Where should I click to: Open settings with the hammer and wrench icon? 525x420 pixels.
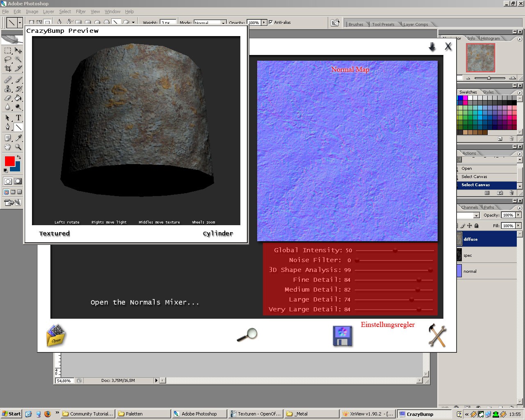pyautogui.click(x=437, y=336)
